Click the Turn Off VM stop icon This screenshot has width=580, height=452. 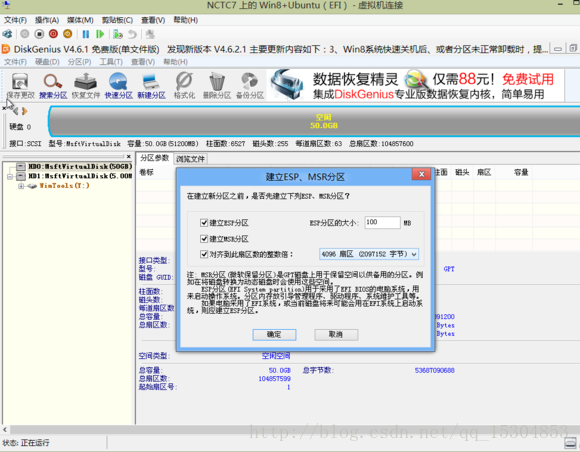(39, 34)
